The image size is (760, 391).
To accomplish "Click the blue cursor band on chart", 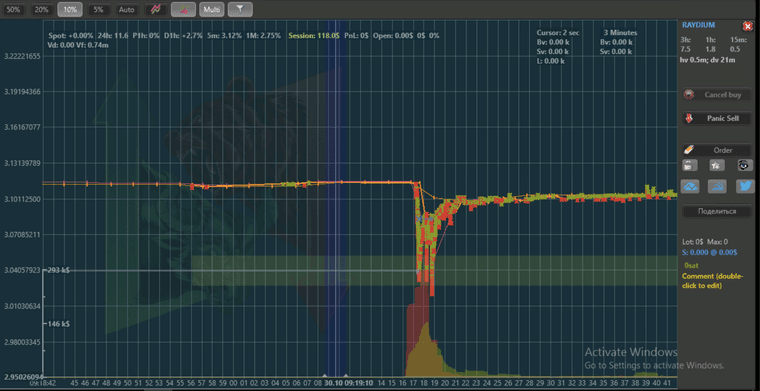I will [x=335, y=198].
